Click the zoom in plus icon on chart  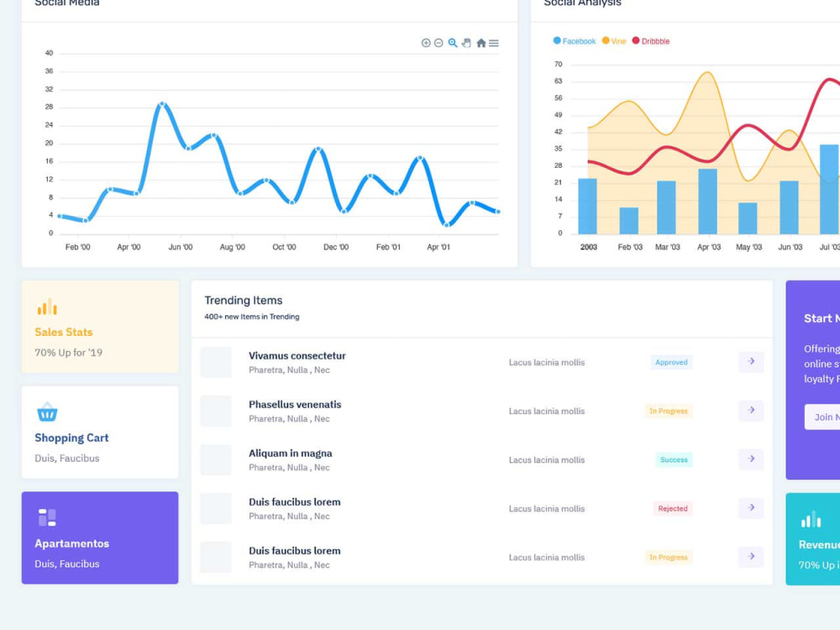(426, 43)
